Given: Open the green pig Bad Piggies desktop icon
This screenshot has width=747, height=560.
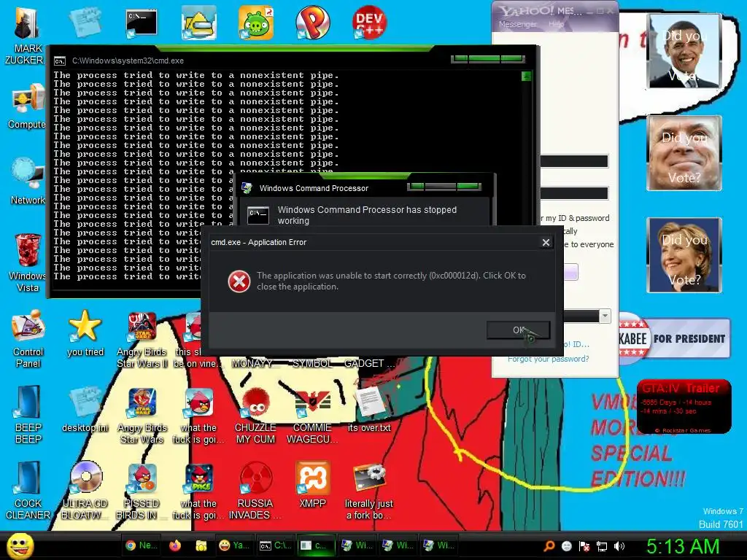Looking at the screenshot, I should (256, 23).
